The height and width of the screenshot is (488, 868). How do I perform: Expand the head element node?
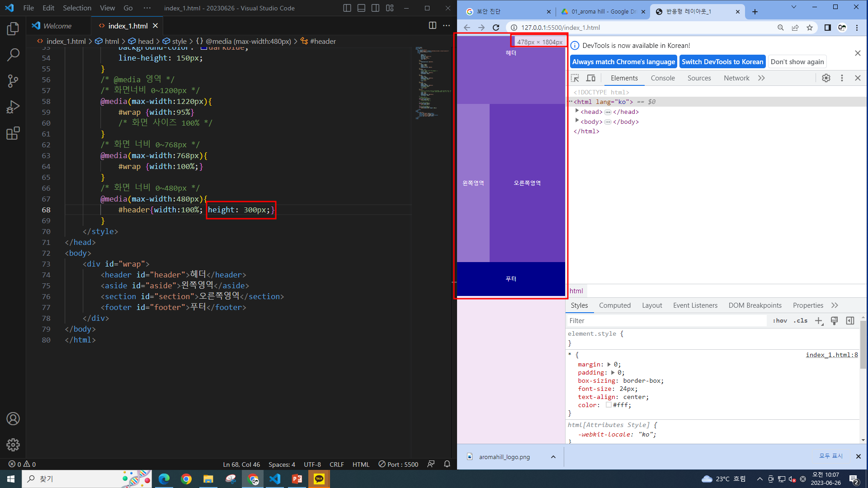pos(577,111)
